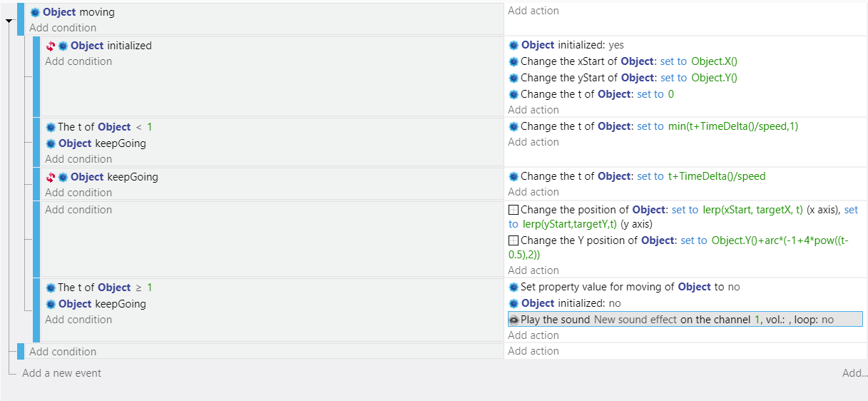Click Add condition under Object moving
Screen dimensions: 868x401
click(x=63, y=28)
